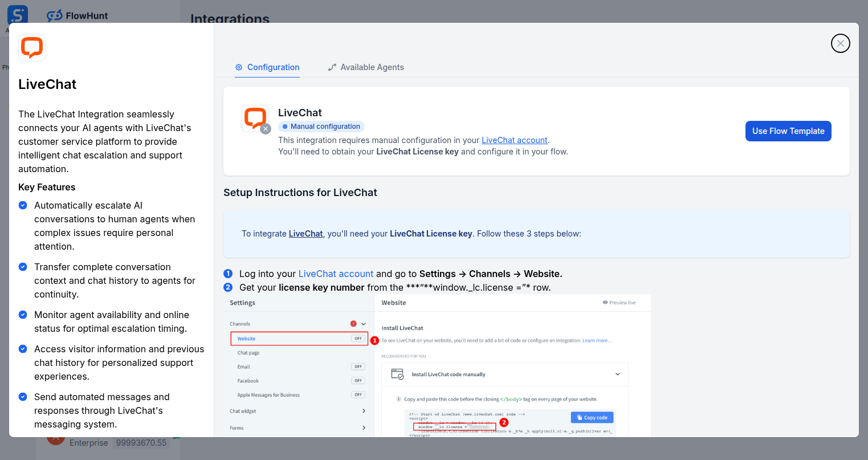Image resolution: width=868 pixels, height=460 pixels.
Task: Open the LiveChat account link
Action: pyautogui.click(x=514, y=140)
